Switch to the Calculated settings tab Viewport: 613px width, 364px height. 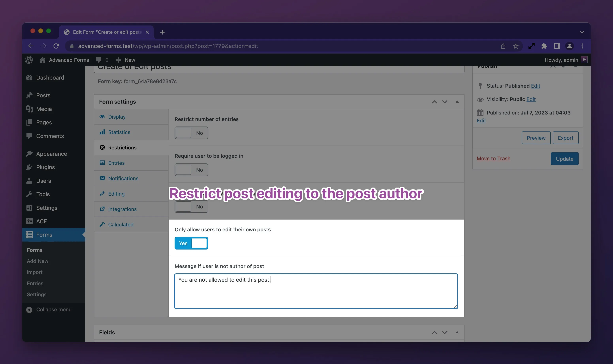click(x=131, y=224)
